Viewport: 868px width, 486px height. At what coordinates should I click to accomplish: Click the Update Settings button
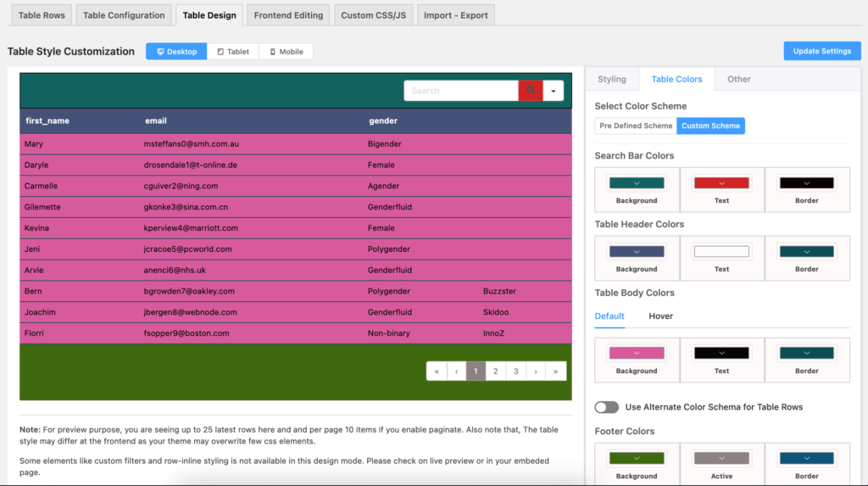(821, 51)
